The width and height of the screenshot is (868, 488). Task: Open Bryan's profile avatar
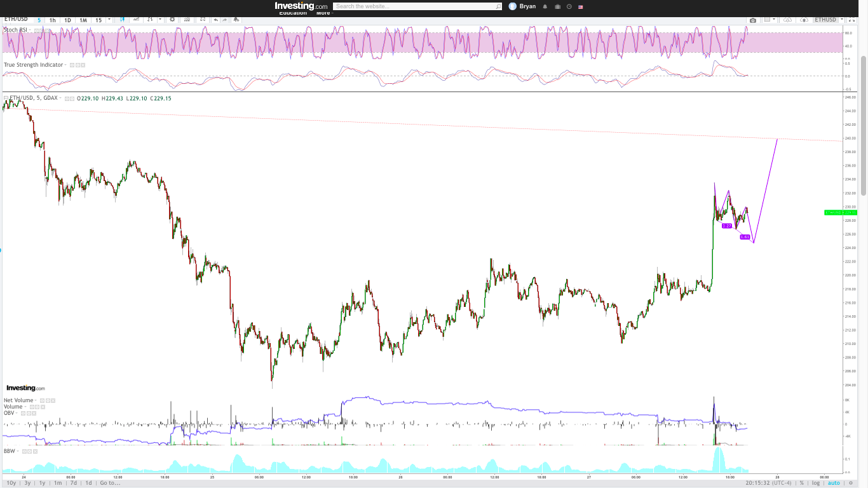pyautogui.click(x=513, y=6)
